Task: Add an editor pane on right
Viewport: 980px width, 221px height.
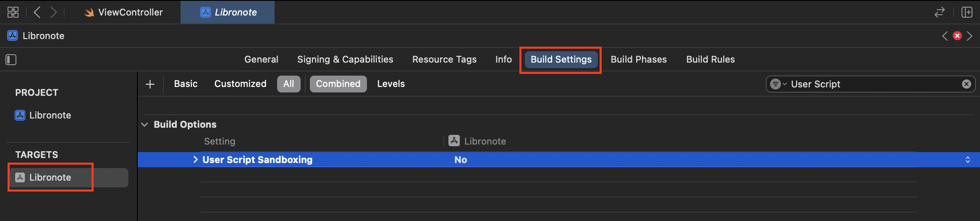Action: coord(967,12)
